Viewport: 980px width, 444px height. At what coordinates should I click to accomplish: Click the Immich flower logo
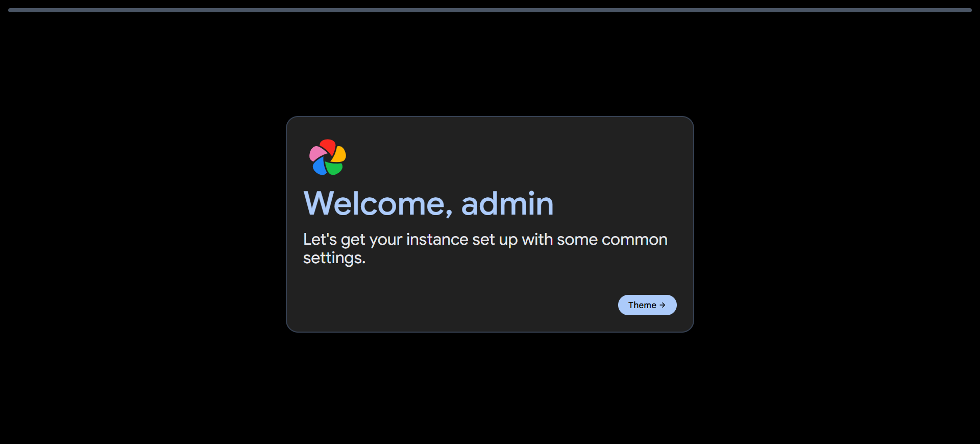pyautogui.click(x=328, y=157)
